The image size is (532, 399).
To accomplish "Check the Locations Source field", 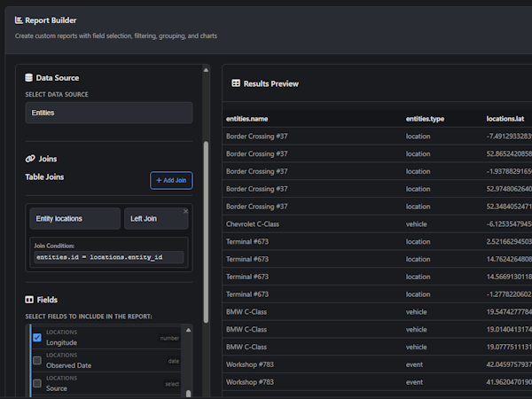I will tap(37, 383).
